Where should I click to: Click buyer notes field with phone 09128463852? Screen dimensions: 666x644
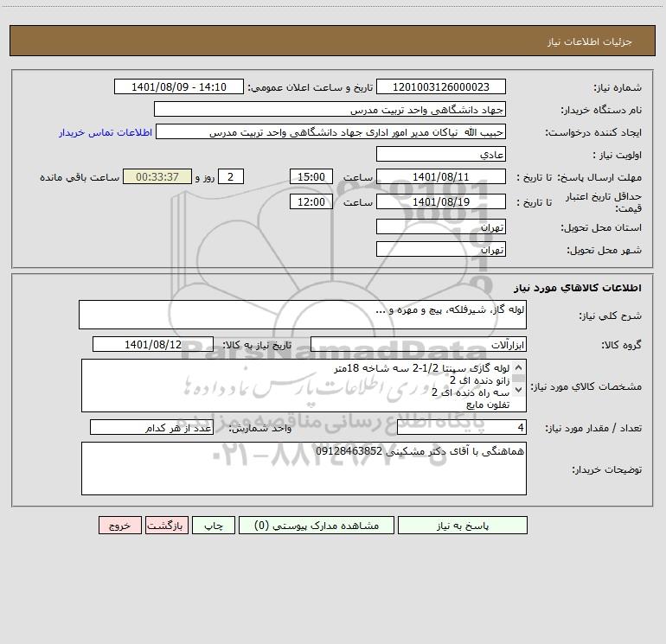(304, 469)
